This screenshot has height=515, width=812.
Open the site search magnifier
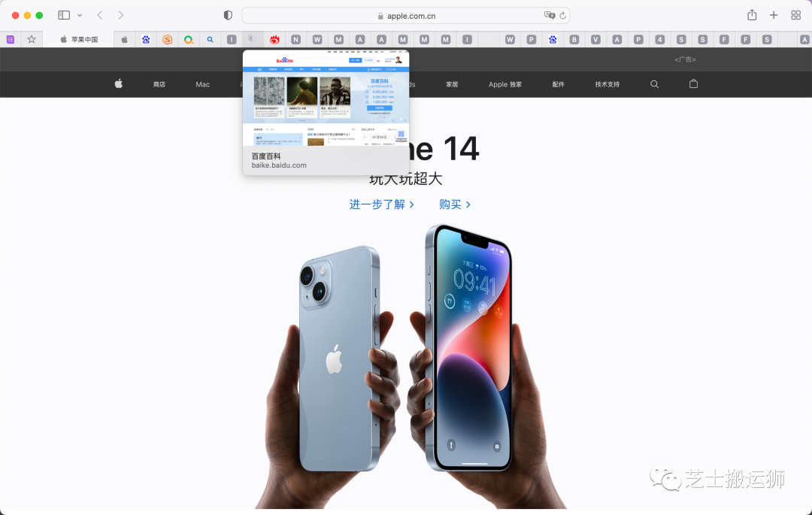(x=655, y=84)
